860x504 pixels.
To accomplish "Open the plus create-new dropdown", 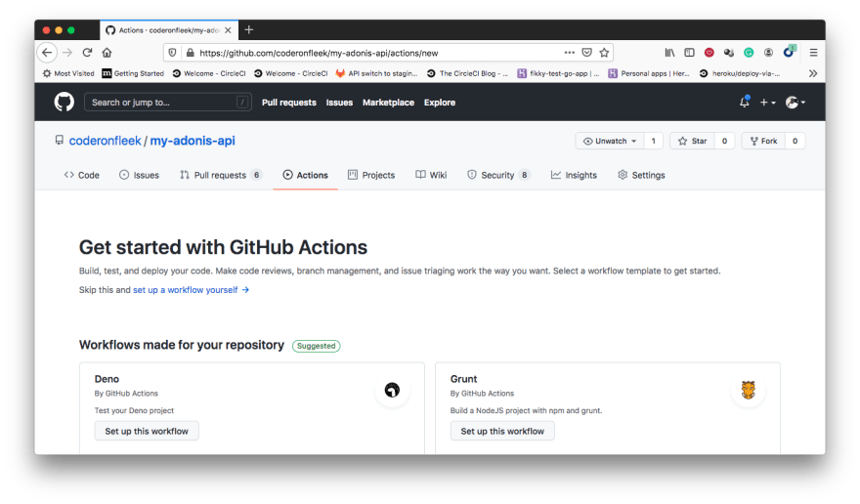I will (767, 102).
